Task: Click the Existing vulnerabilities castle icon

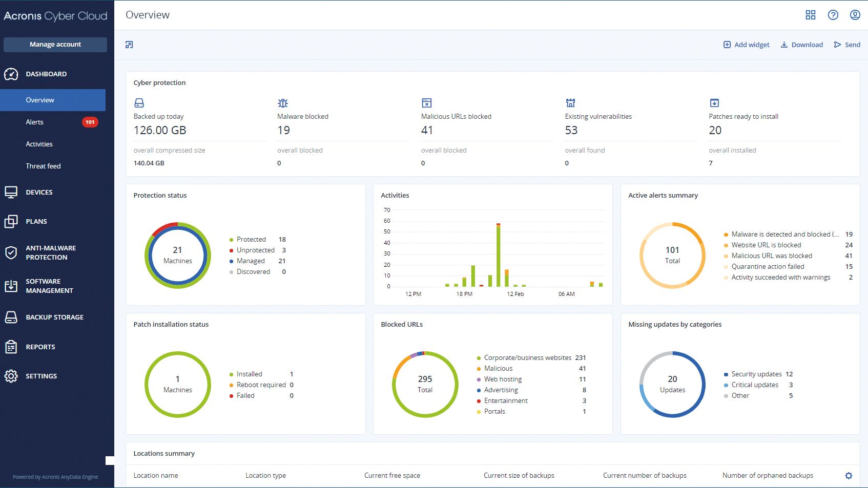Action: click(x=570, y=103)
